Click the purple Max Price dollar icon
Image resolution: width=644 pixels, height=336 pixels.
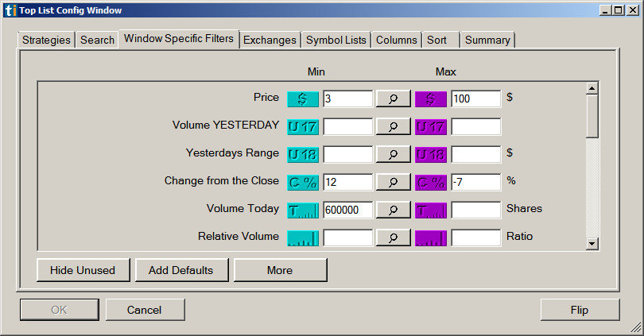(x=431, y=98)
